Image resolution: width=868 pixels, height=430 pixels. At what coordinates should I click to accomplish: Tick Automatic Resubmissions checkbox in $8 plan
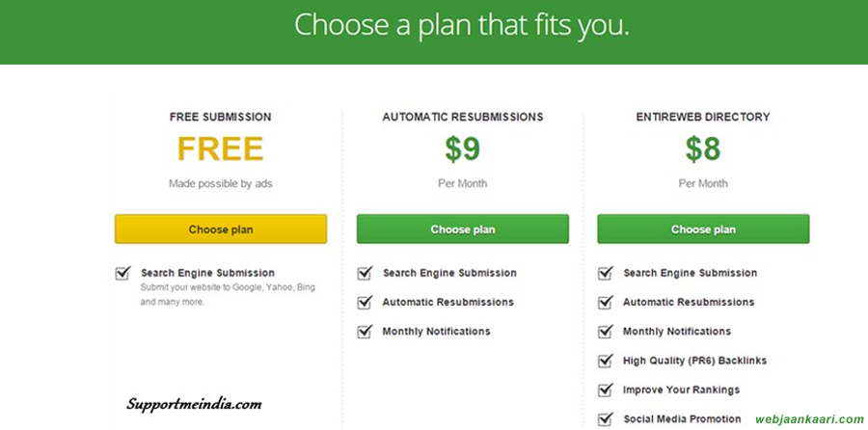tap(606, 302)
